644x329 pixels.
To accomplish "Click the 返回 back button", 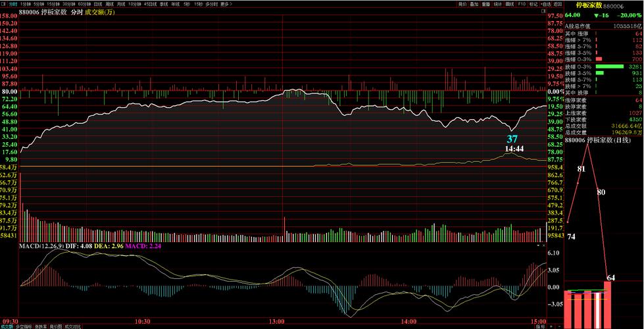I will click(x=557, y=4).
